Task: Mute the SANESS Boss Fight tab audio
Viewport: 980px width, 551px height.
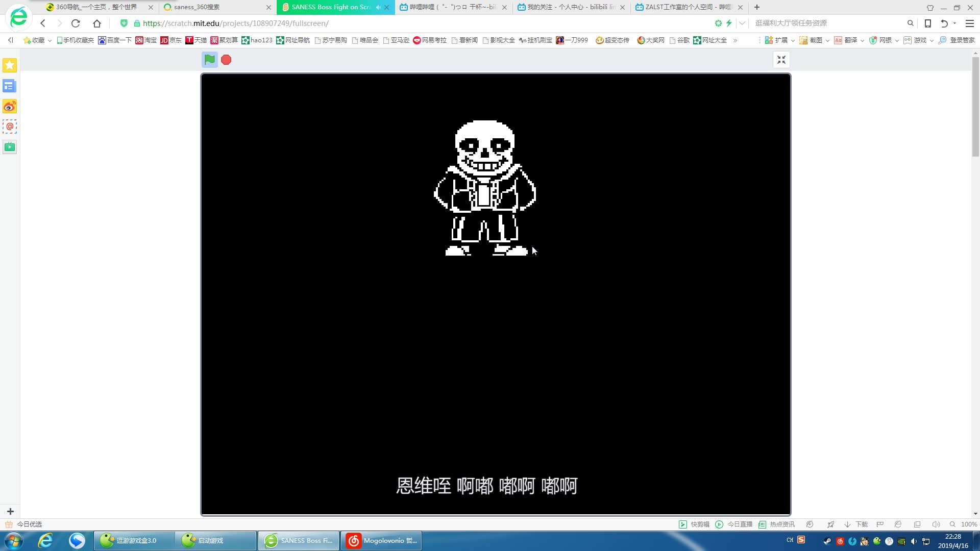Action: tap(378, 7)
